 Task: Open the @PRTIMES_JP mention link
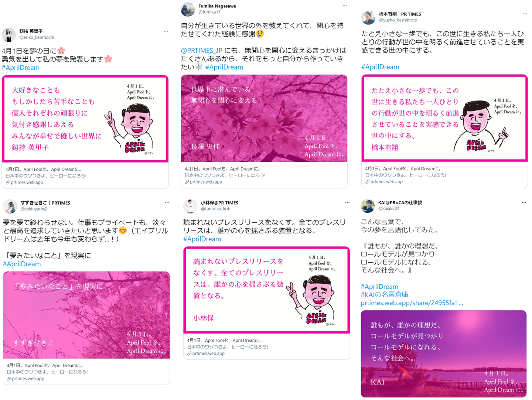pos(202,51)
